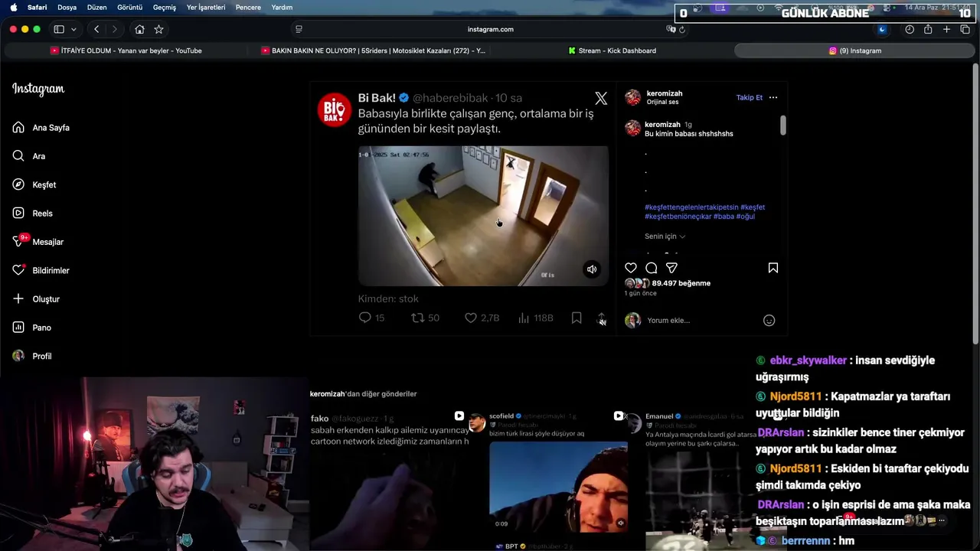Switch to Stream - Kick Dashboard tab
Viewport: 980px width, 551px height.
click(612, 51)
